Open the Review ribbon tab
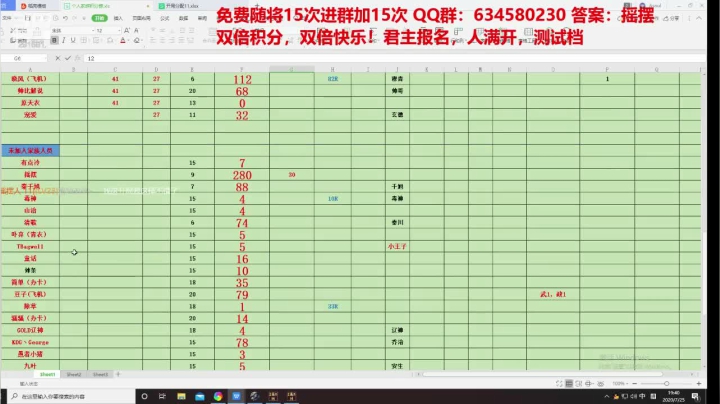720x404 pixels. 202,18
